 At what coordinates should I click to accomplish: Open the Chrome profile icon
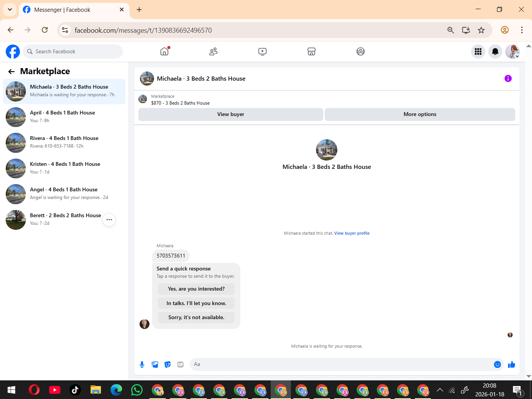pyautogui.click(x=505, y=30)
